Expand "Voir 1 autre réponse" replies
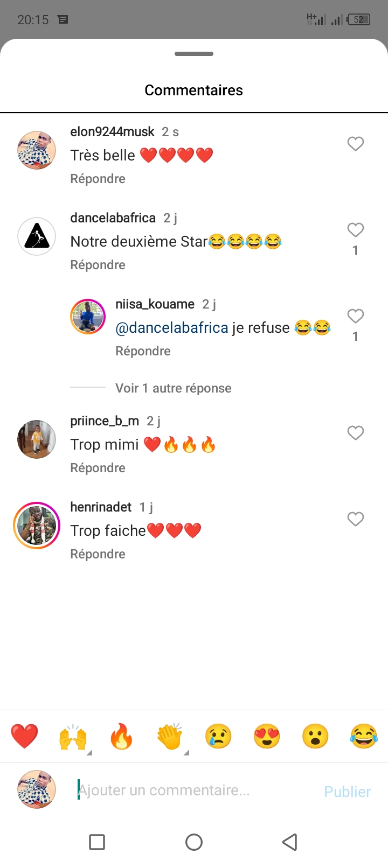 (173, 388)
